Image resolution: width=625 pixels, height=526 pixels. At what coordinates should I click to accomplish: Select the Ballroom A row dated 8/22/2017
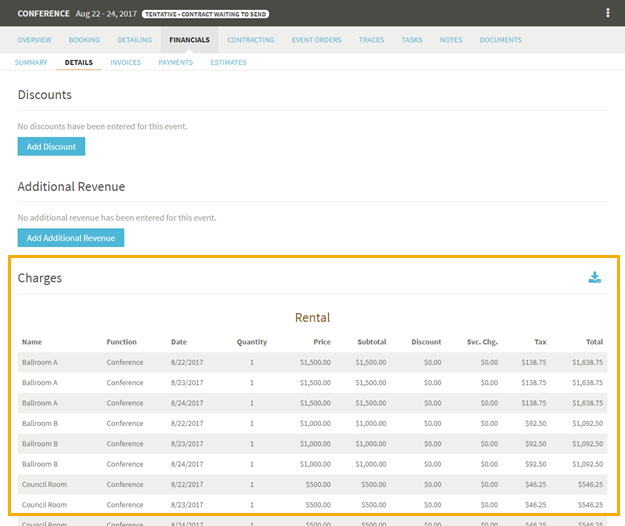click(x=312, y=362)
